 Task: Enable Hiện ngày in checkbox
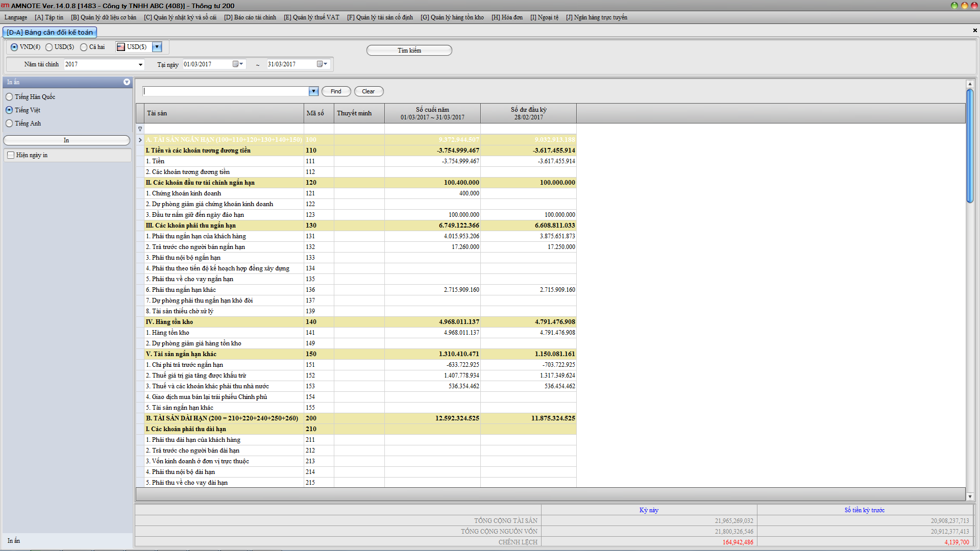(11, 155)
